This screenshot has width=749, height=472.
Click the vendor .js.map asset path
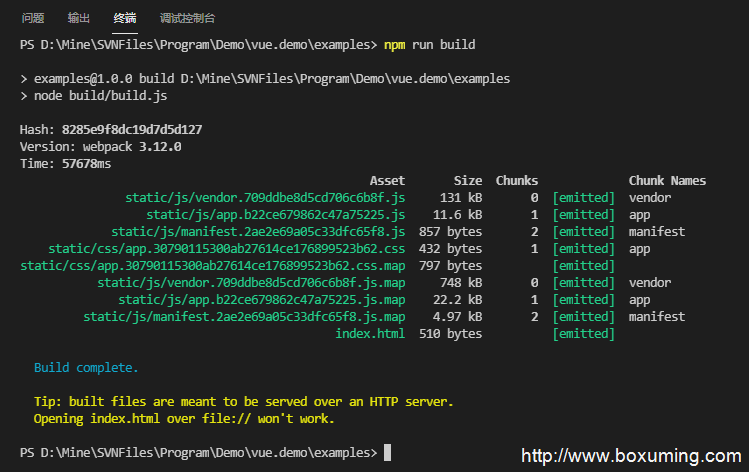point(251,283)
